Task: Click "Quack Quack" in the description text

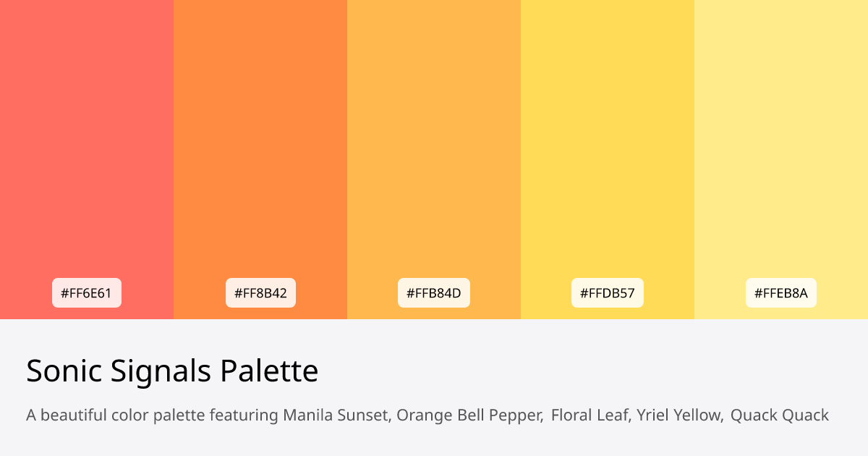Action: point(779,415)
